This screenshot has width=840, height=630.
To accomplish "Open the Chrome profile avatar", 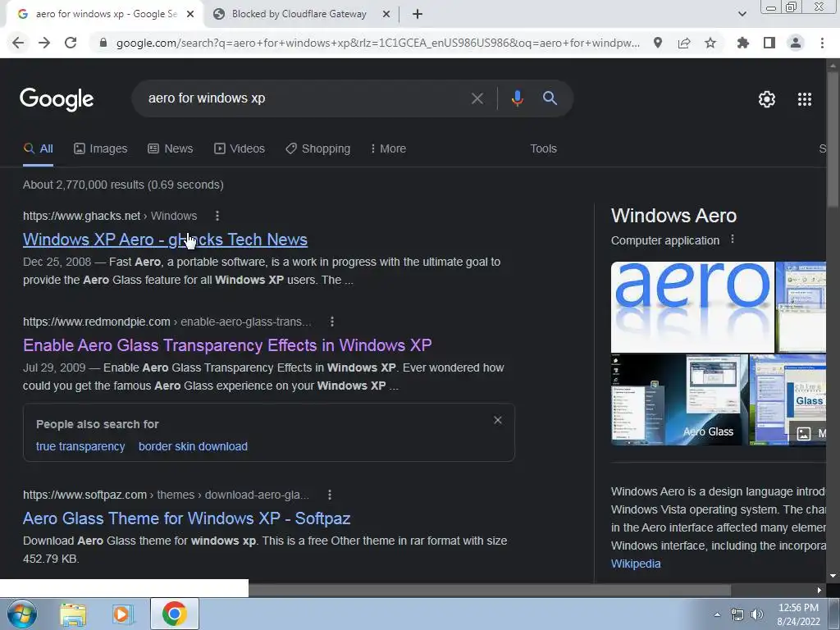I will [796, 43].
